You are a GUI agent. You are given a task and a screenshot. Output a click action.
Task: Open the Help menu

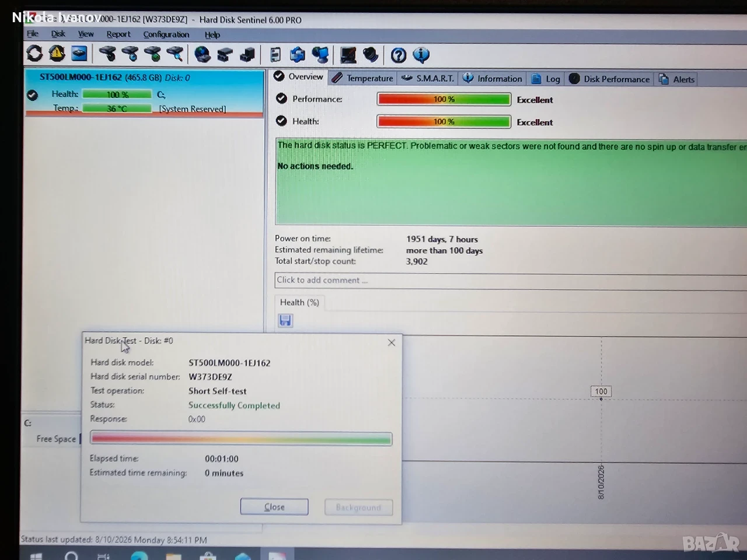click(212, 35)
